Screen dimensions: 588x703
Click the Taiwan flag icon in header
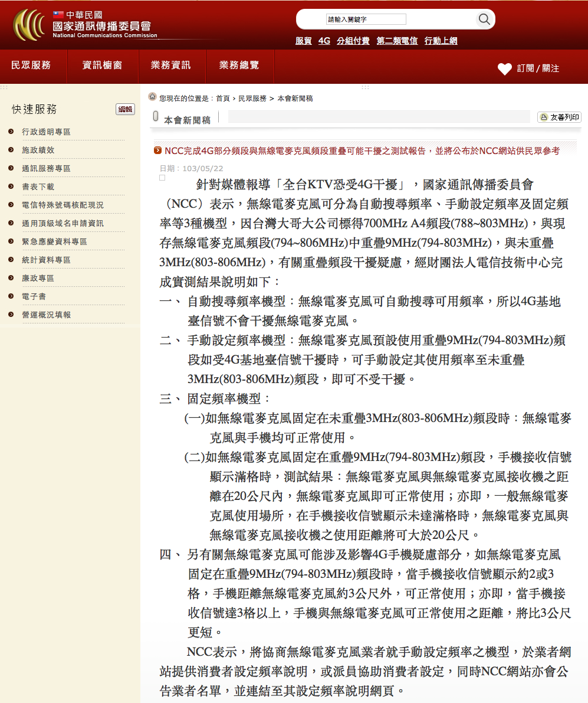(58, 15)
